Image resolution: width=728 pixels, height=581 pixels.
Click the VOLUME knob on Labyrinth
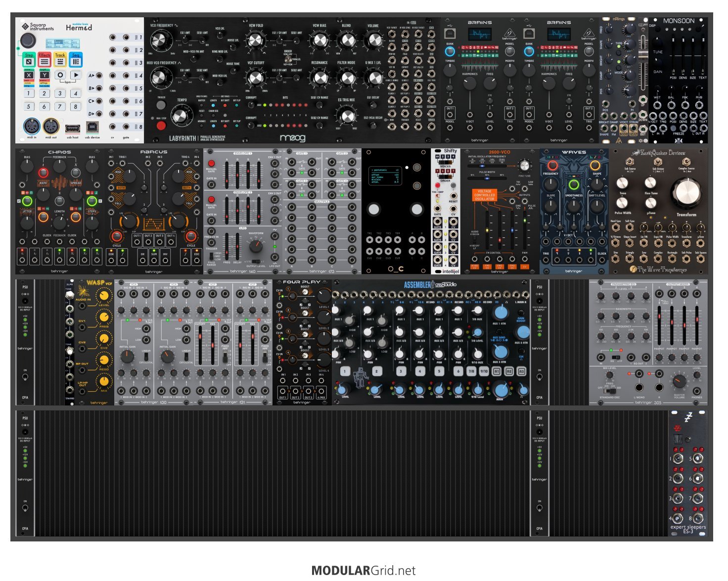[373, 41]
